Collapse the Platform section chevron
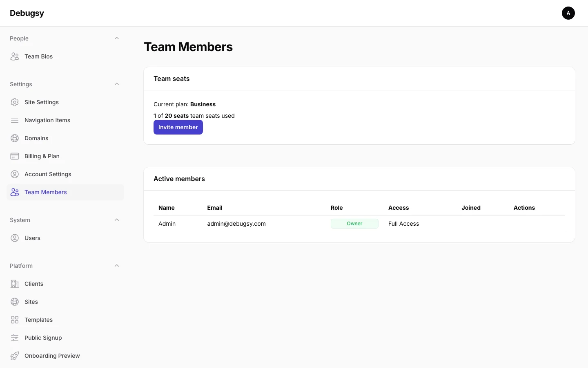The width and height of the screenshot is (588, 368). click(x=117, y=266)
